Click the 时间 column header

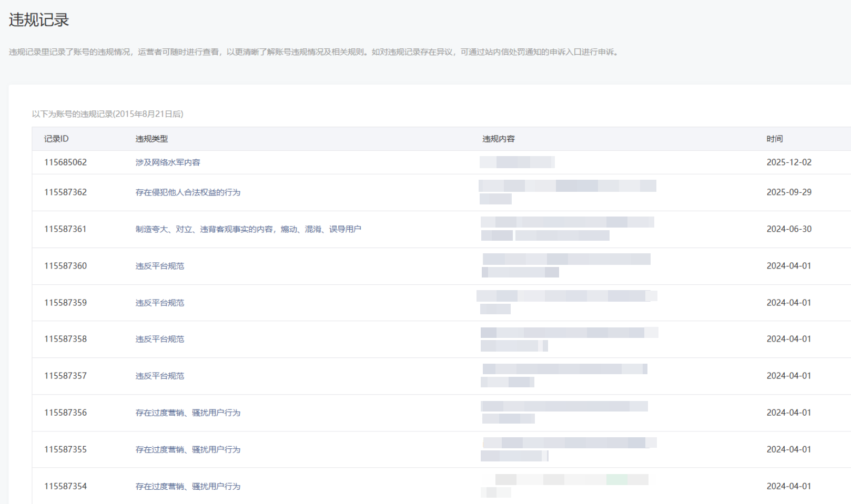click(774, 139)
